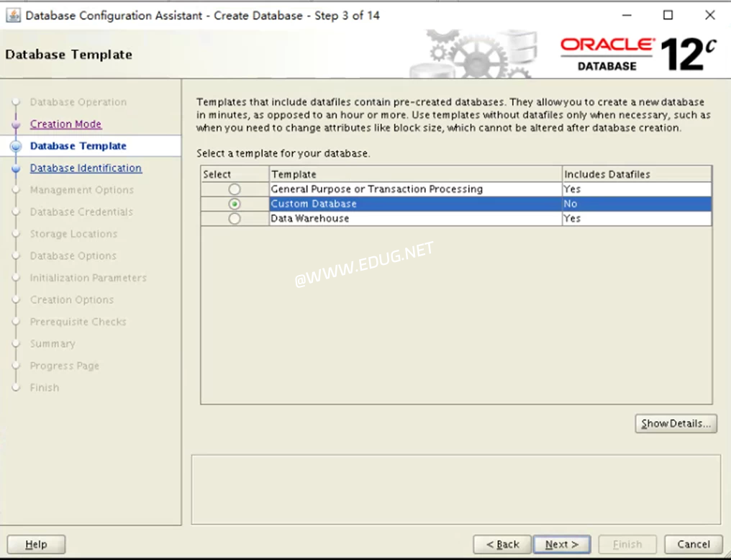Close the Database Configuration Assistant window
This screenshot has height=560, width=731.
tap(710, 15)
